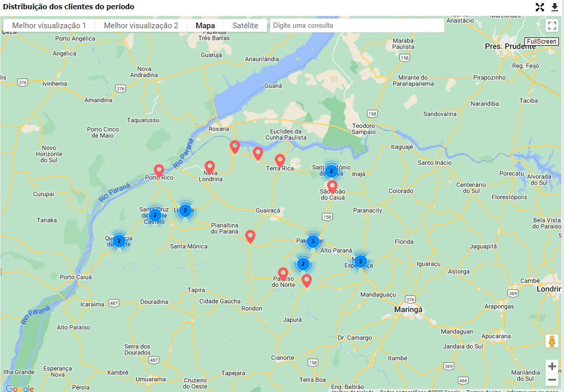Click the Nova Andradina label
564x392 pixels.
coord(144,72)
